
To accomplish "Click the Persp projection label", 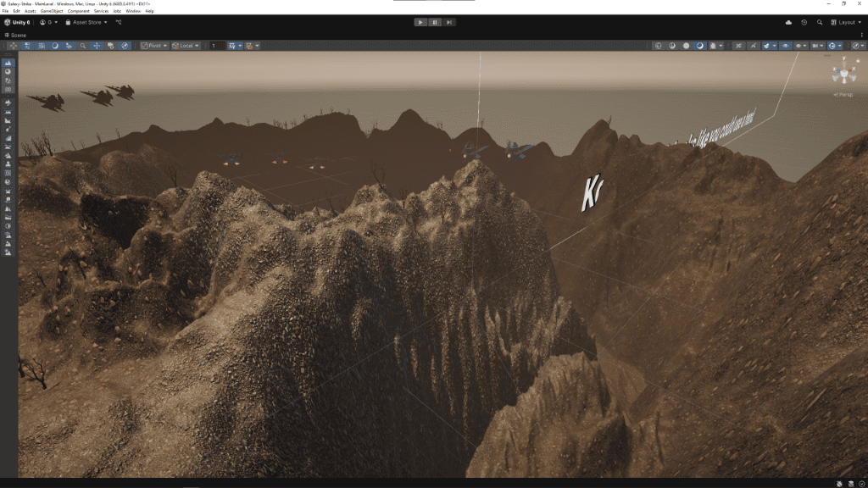I will point(843,95).
